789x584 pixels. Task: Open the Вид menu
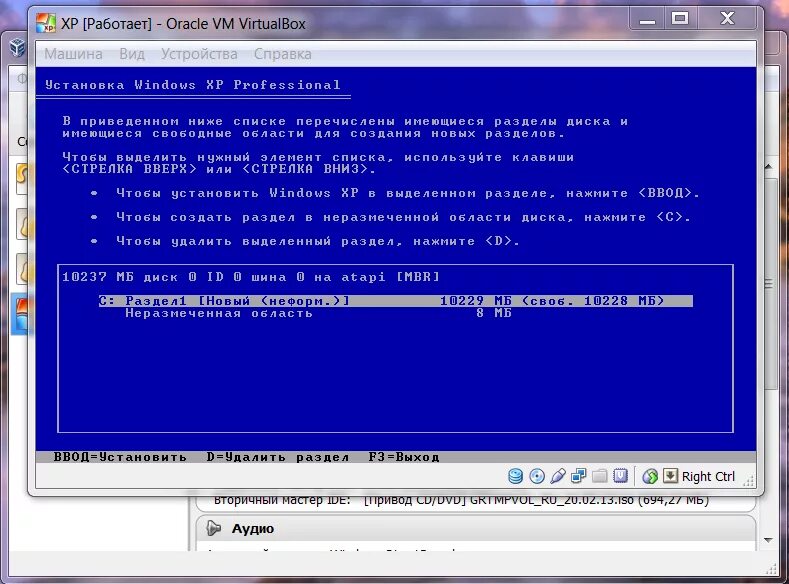[x=132, y=54]
